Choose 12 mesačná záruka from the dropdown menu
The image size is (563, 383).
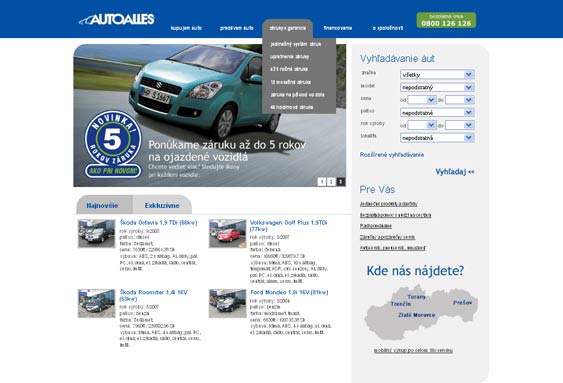click(290, 82)
